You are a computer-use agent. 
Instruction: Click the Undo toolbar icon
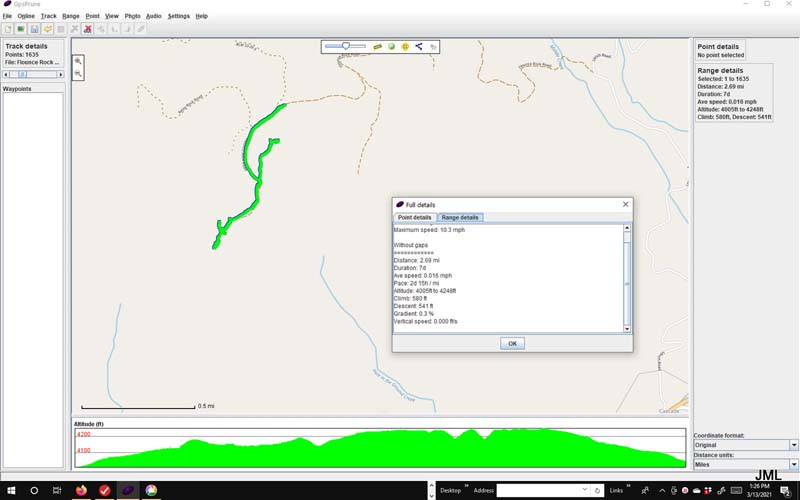[x=47, y=29]
